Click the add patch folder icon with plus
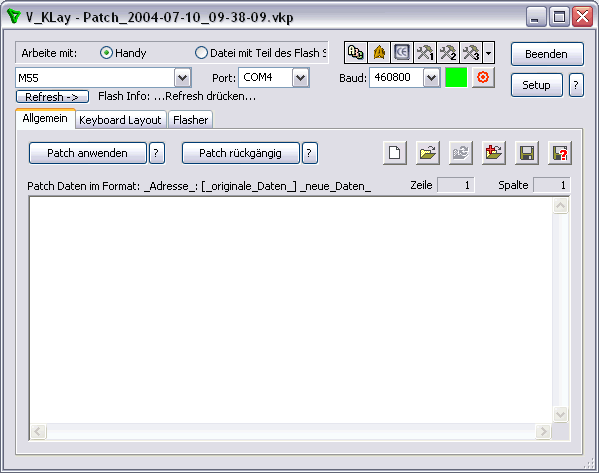Viewport: 599px width, 473px height. click(x=494, y=153)
